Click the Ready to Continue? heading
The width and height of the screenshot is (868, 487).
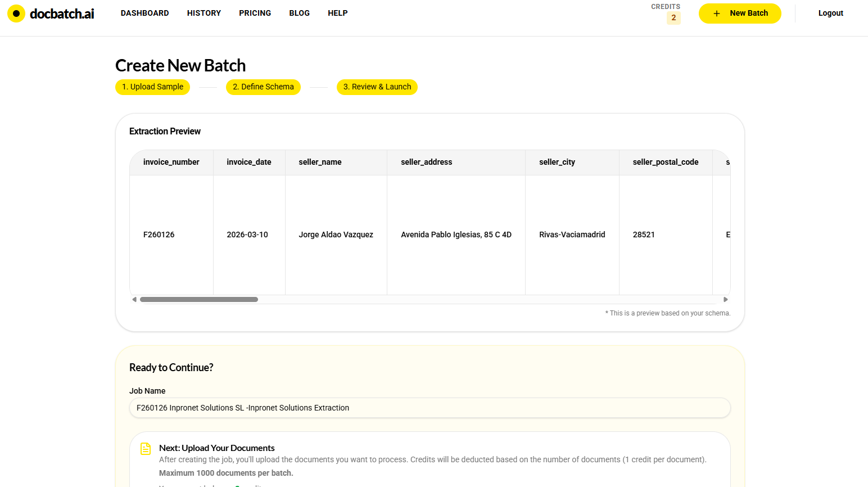(171, 368)
